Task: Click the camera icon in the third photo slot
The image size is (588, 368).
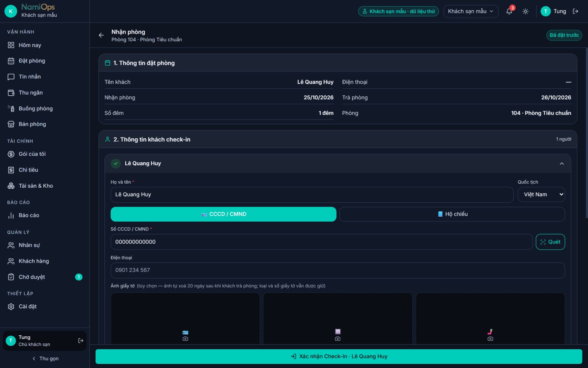Action: pyautogui.click(x=490, y=339)
